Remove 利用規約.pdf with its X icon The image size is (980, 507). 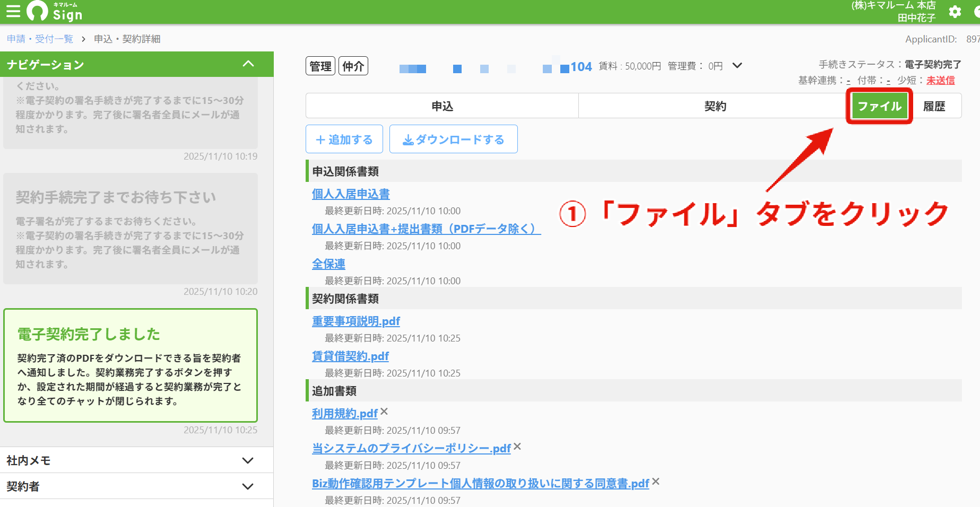[x=384, y=412]
